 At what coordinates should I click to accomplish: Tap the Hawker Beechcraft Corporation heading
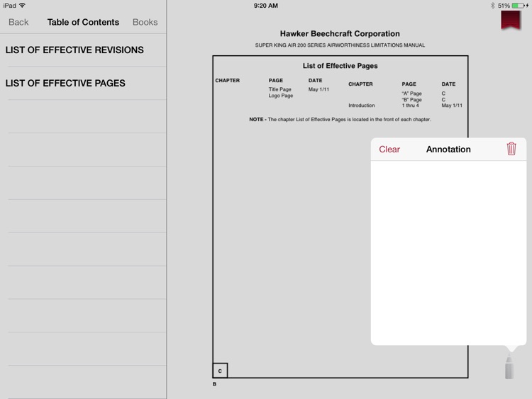pos(340,33)
